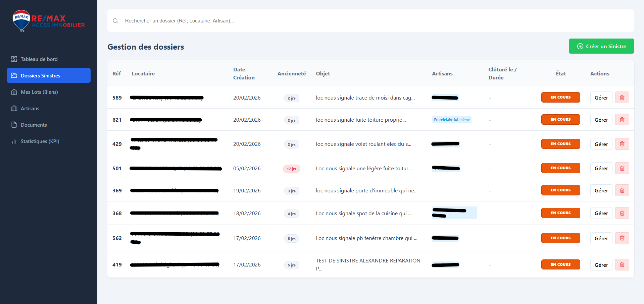This screenshot has width=644, height=304.
Task: Click the trash icon for dossier 419
Action: (622, 265)
